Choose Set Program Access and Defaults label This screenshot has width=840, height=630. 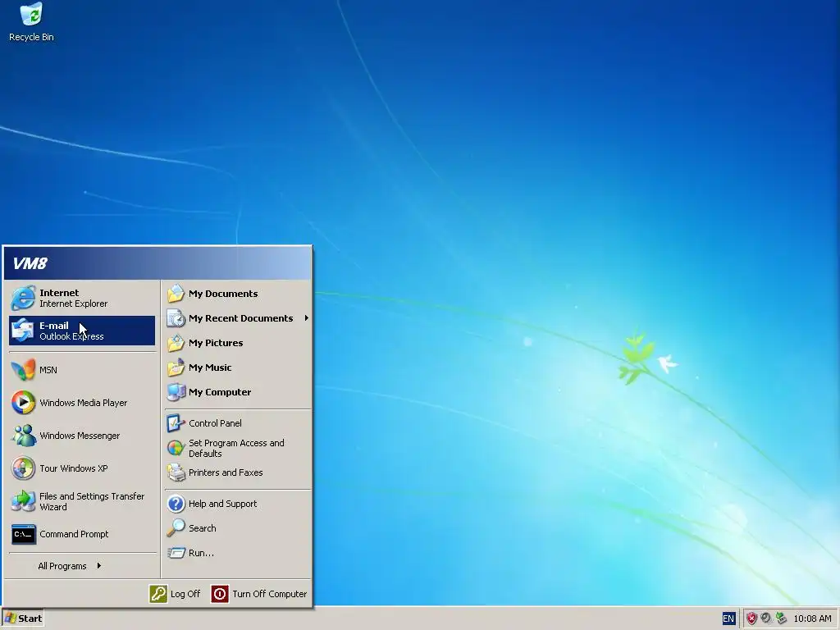(x=236, y=449)
